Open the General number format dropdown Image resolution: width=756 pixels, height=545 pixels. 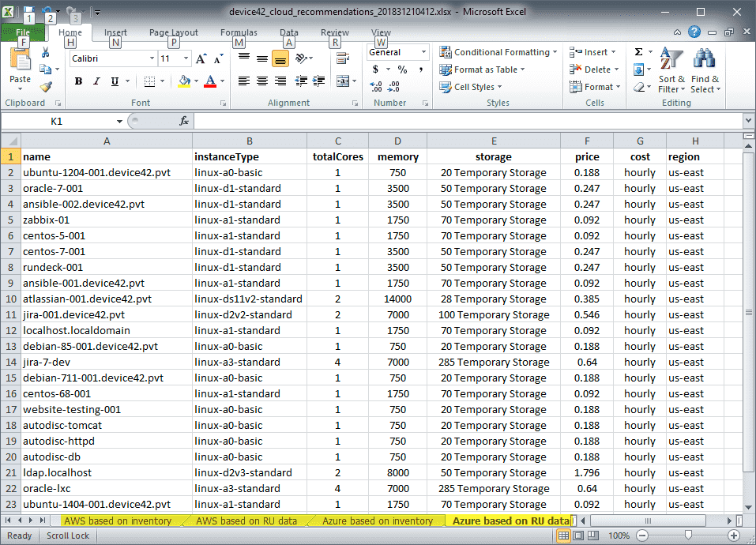coord(423,52)
